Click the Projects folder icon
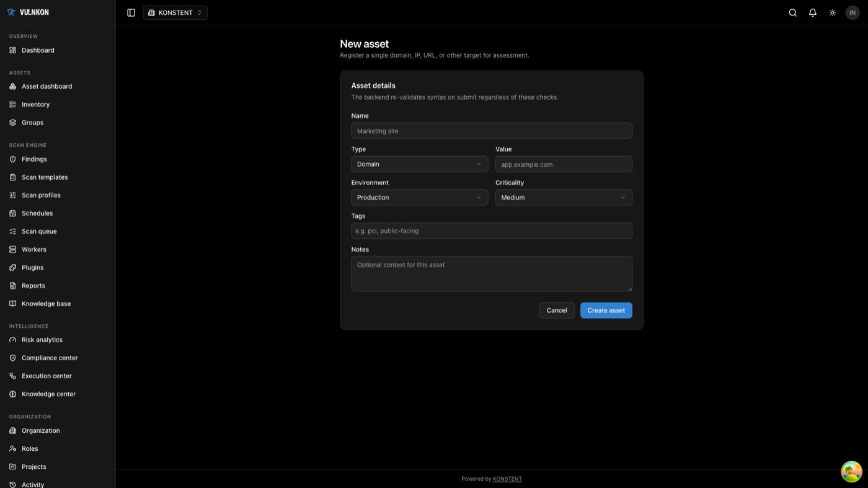The image size is (868, 488). coord(12,466)
